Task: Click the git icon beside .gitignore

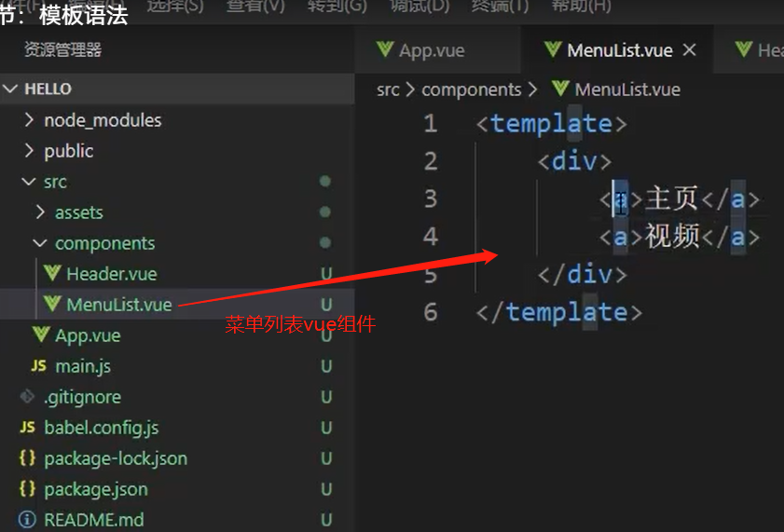Action: (x=27, y=397)
